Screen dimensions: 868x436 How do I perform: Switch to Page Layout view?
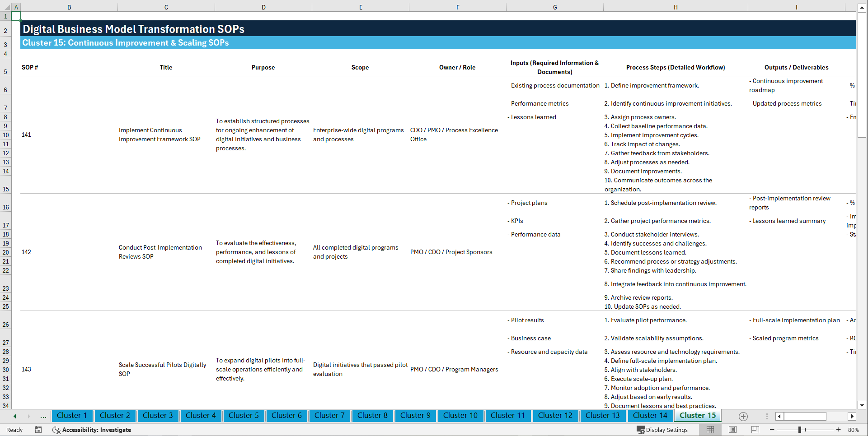tap(732, 430)
